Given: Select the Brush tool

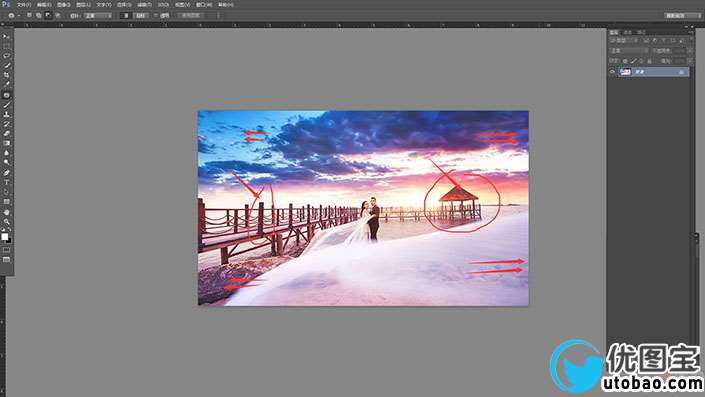Looking at the screenshot, I should click(6, 105).
